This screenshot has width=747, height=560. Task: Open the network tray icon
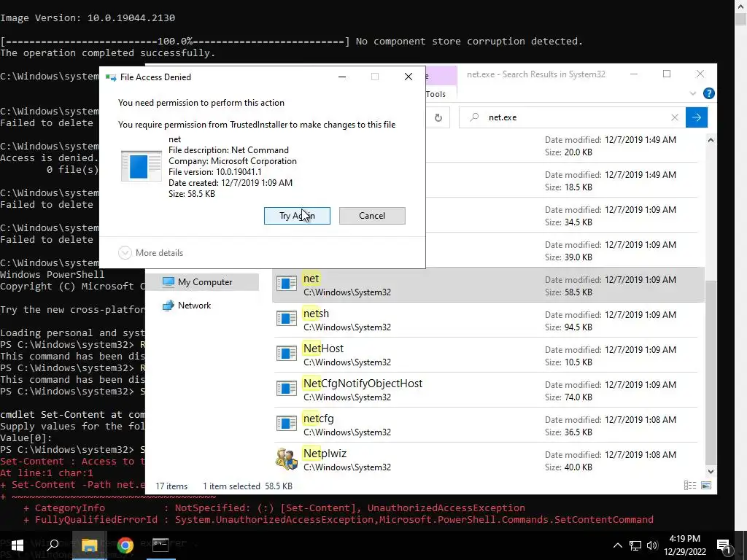pyautogui.click(x=635, y=545)
